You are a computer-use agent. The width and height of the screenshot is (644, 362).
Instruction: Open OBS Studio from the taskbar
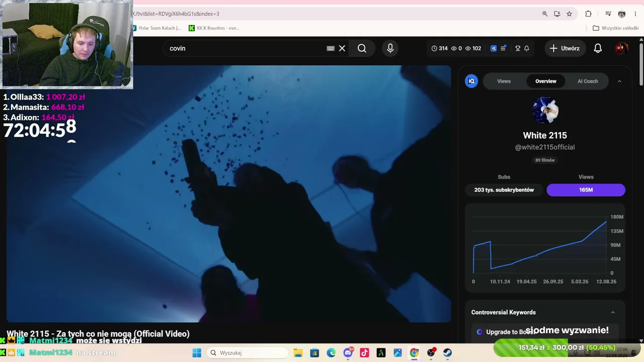pos(431,352)
